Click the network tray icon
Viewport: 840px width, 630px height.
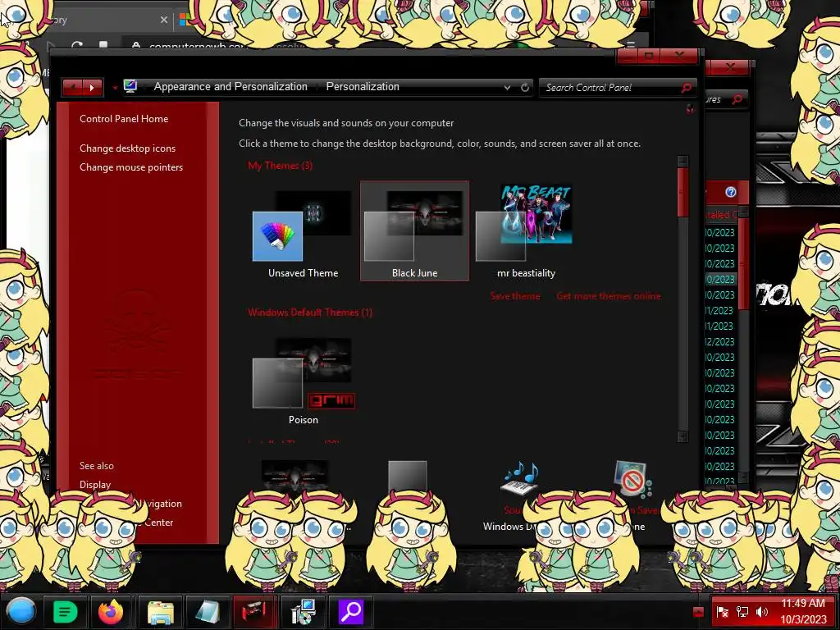[742, 612]
